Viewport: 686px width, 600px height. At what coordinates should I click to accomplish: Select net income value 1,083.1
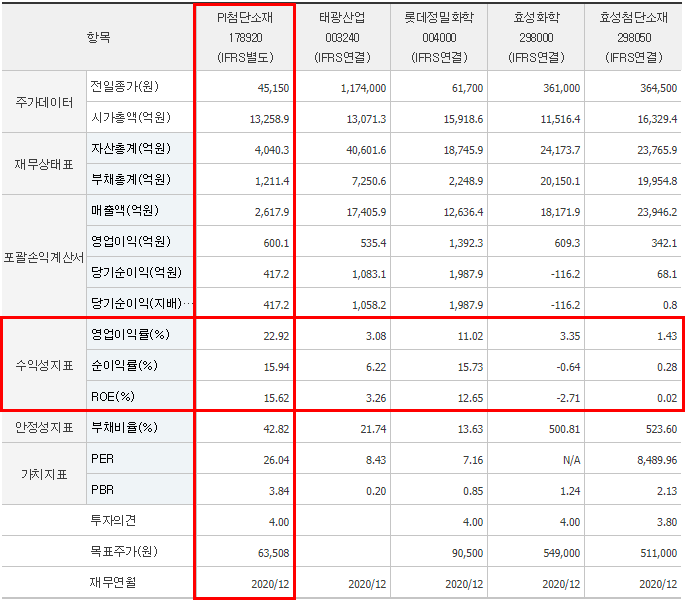coord(369,274)
